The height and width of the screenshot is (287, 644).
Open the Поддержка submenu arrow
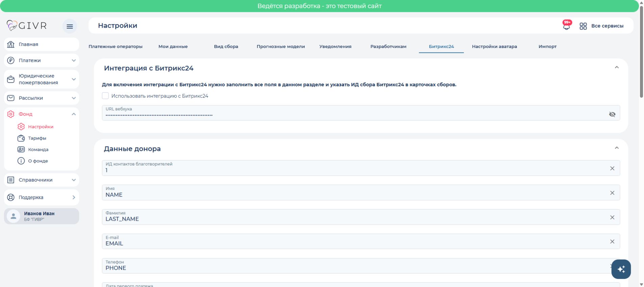click(74, 197)
